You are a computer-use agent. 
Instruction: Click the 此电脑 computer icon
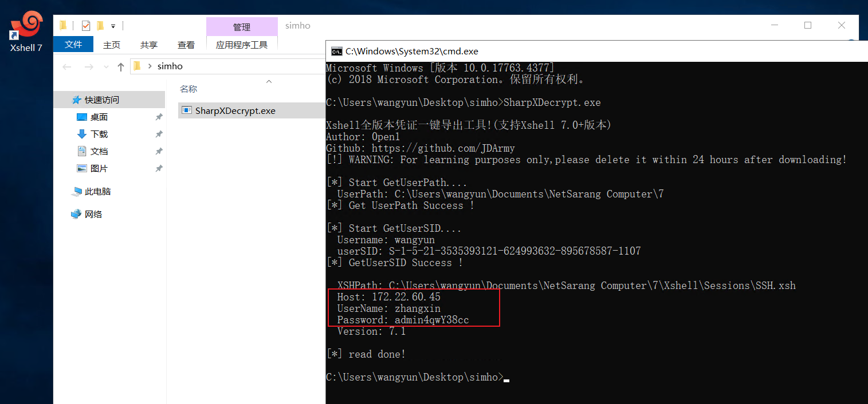[x=76, y=191]
